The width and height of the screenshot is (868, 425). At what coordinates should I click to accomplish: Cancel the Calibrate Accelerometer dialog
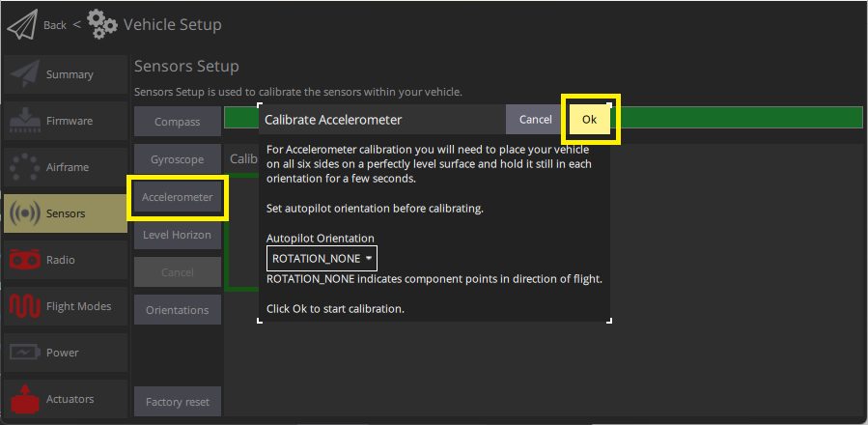(535, 120)
